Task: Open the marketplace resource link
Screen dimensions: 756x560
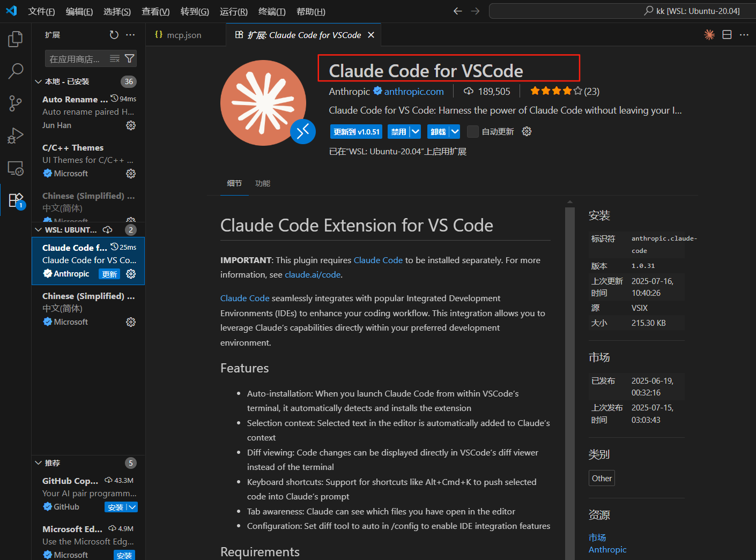Action: click(597, 537)
